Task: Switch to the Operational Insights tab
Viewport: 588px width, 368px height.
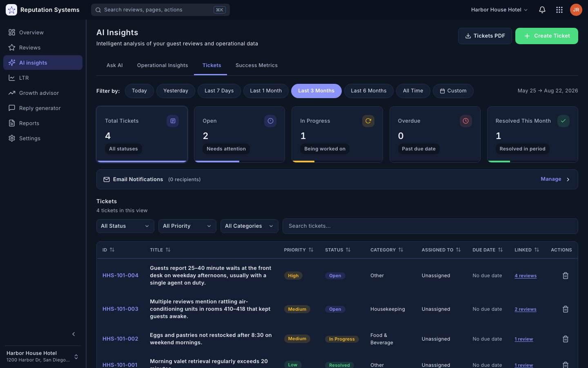Action: click(x=163, y=65)
